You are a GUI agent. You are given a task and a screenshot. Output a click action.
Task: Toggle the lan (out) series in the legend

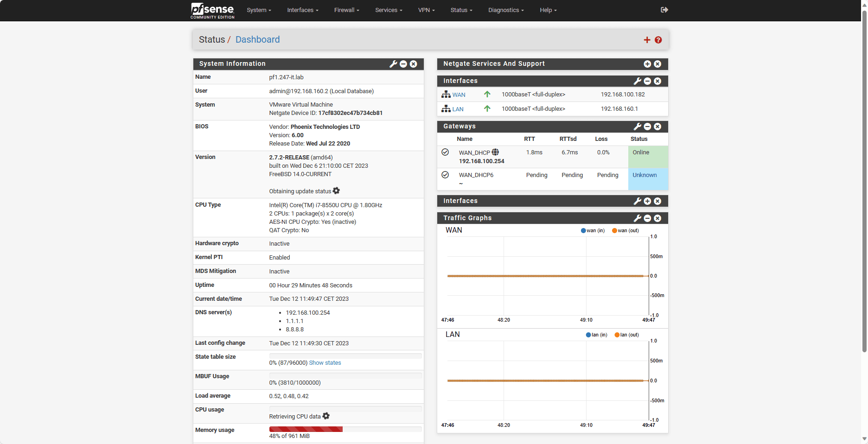point(626,335)
